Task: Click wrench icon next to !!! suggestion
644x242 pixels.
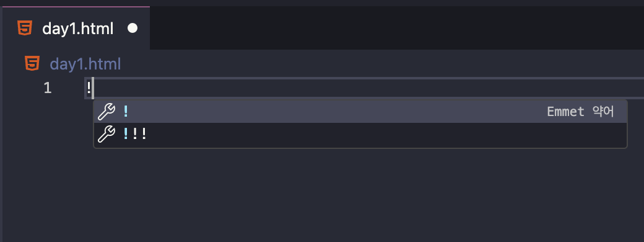Action: tap(107, 134)
